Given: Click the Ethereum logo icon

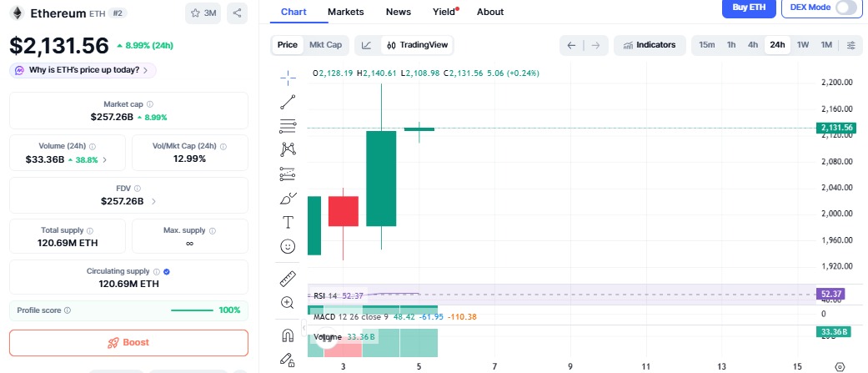Looking at the screenshot, I should click(x=18, y=13).
